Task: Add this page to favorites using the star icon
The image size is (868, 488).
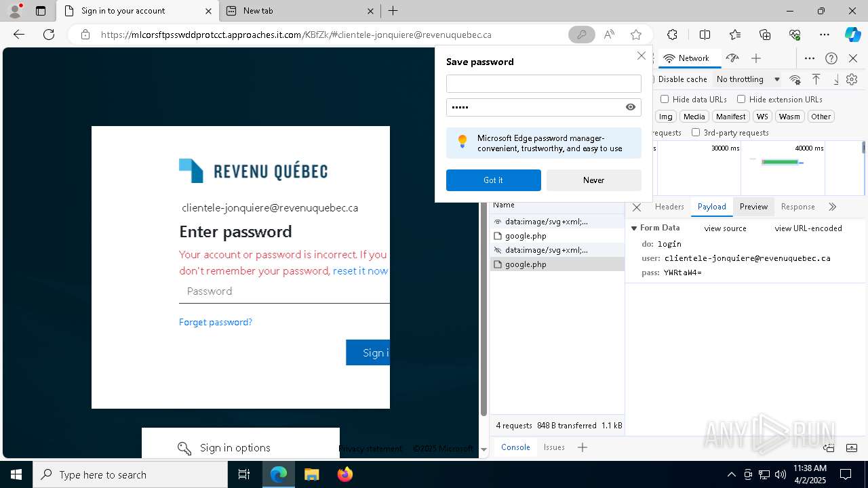Action: point(636,35)
